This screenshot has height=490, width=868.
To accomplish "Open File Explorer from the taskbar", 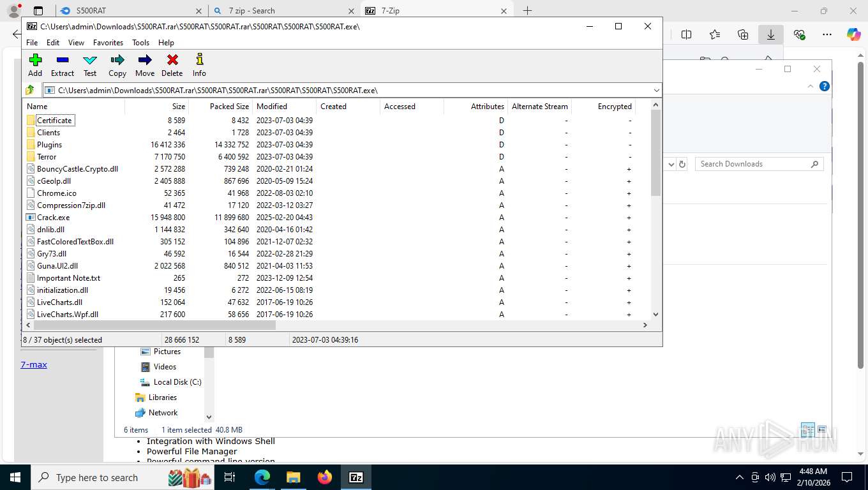I will coord(293,477).
